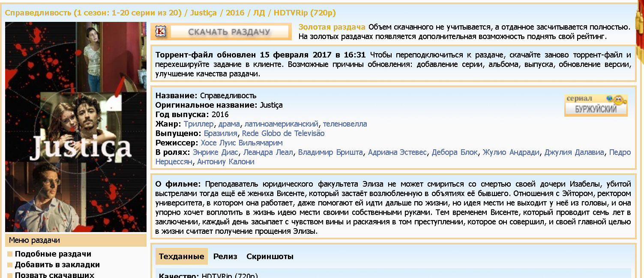
Task: Select Позвать скачавших in the menu
Action: (x=54, y=275)
